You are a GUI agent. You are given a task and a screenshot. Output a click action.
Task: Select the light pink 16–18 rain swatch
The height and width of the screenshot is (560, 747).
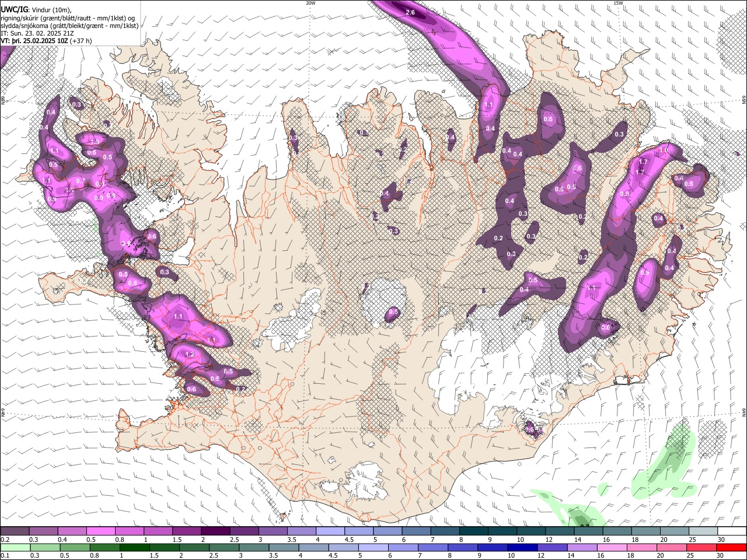[x=613, y=548]
